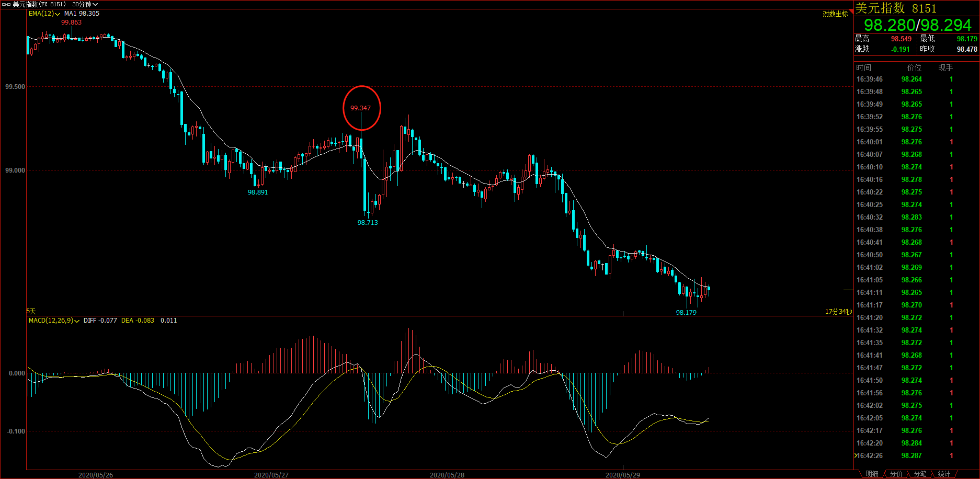Select the latest 16:42:26 tick row
The width and height of the screenshot is (980, 479).
[916, 456]
